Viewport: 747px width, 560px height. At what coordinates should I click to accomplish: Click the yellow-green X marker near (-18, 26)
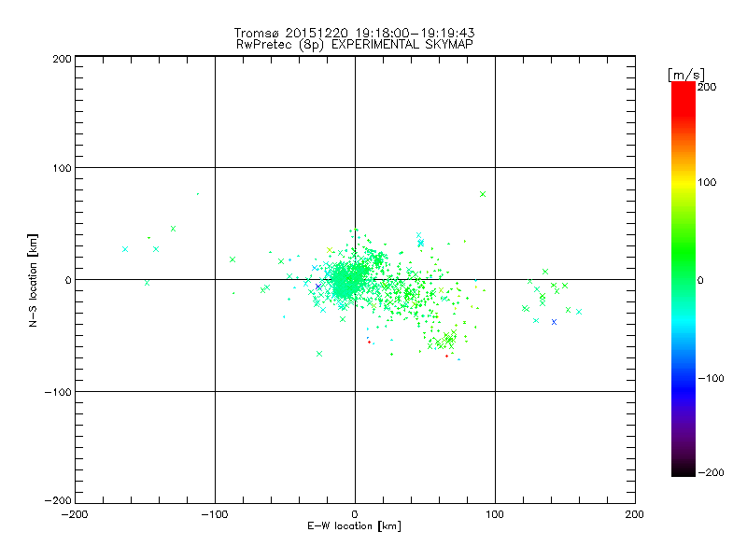click(x=330, y=250)
